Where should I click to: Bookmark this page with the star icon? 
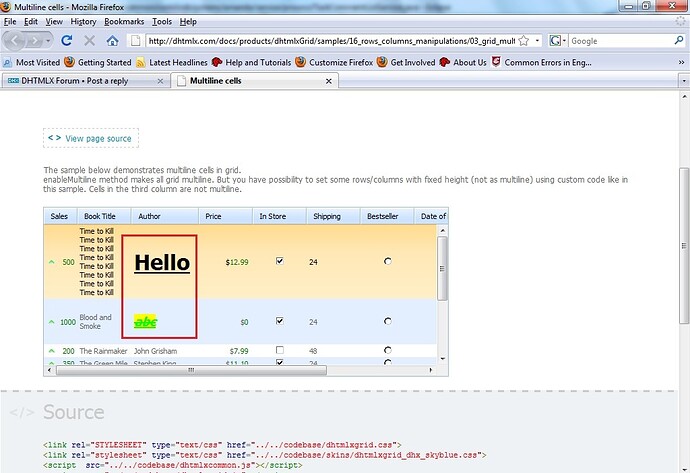click(524, 41)
